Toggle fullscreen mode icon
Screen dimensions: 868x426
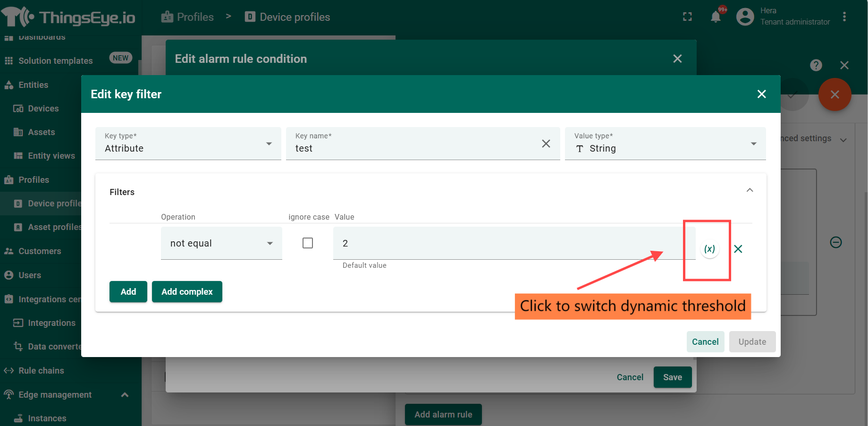click(x=687, y=17)
